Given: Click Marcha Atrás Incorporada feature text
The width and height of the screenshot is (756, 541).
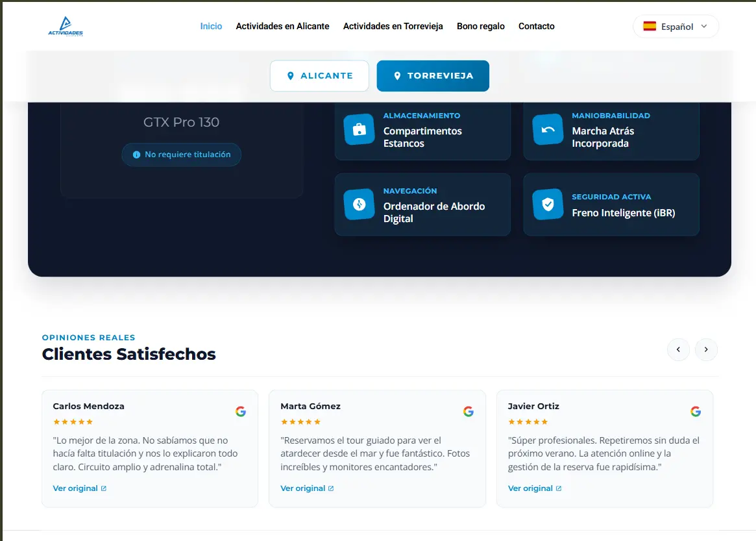Looking at the screenshot, I should [x=603, y=137].
